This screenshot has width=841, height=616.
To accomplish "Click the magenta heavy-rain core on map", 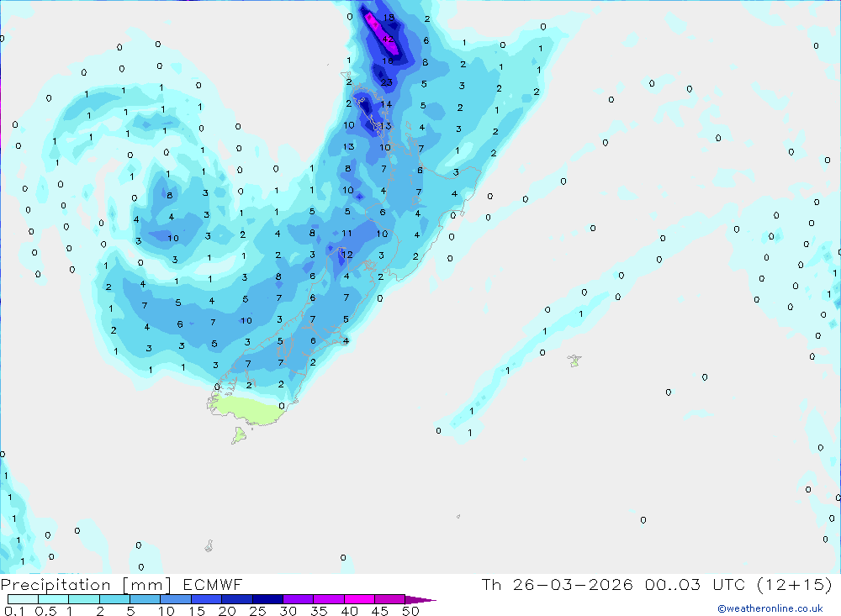I will [x=381, y=34].
